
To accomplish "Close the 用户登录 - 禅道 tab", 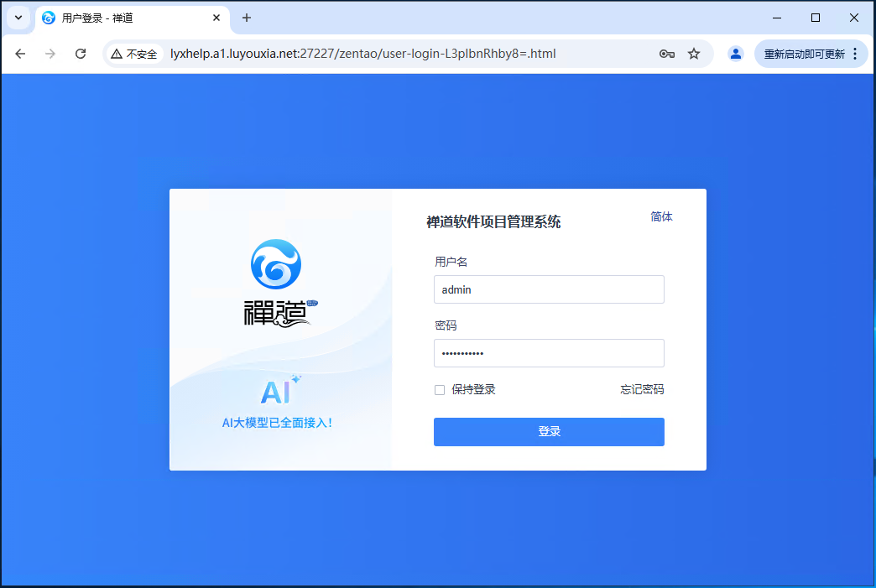I will [x=216, y=18].
